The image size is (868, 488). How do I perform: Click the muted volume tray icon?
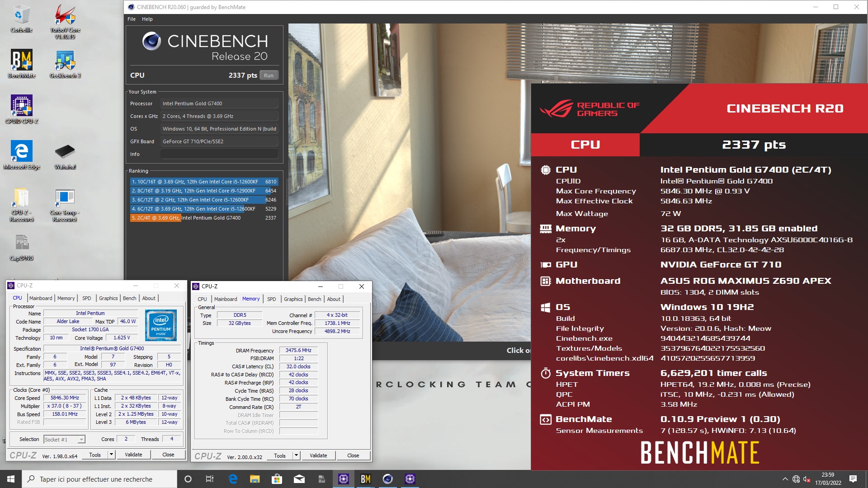pyautogui.click(x=807, y=479)
